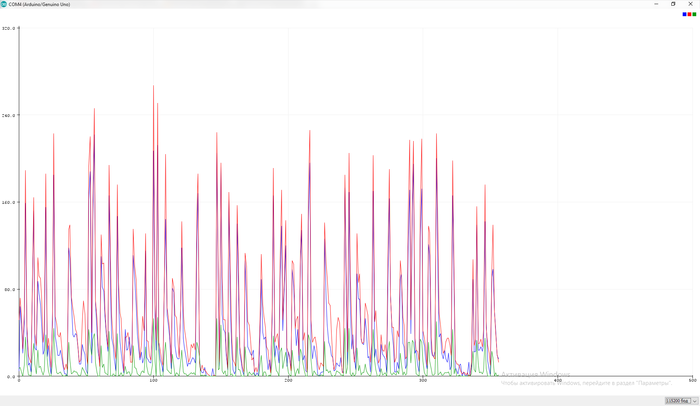700x406 pixels.
Task: Restore down the plotter window
Action: (x=673, y=4)
